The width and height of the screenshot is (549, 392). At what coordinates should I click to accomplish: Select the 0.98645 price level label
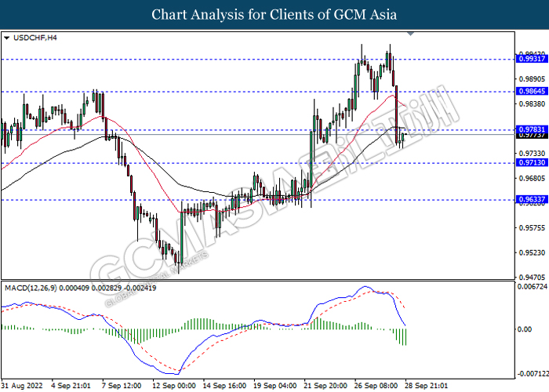[532, 92]
